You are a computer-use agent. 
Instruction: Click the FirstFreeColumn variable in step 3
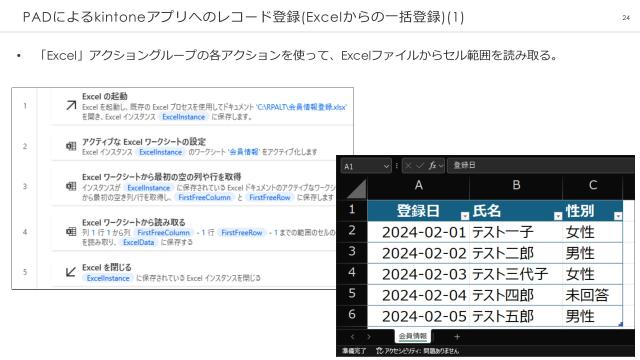[x=204, y=198]
